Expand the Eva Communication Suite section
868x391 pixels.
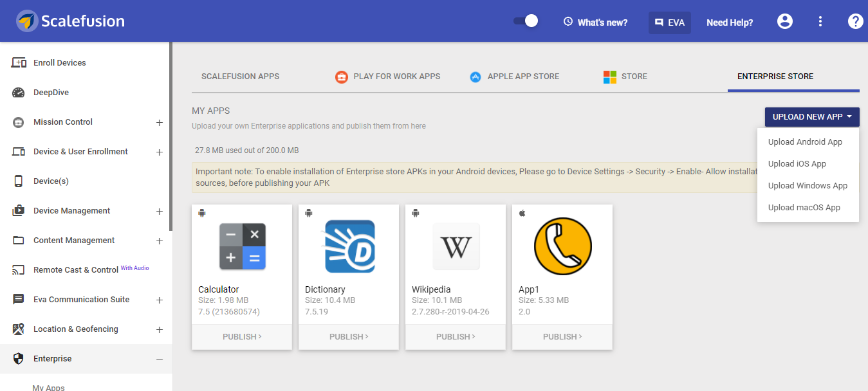click(160, 300)
